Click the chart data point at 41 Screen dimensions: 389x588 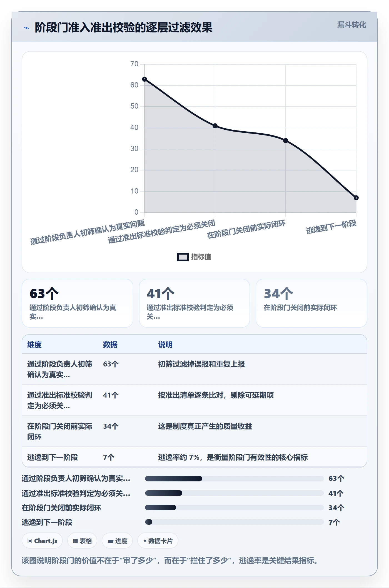pos(215,126)
